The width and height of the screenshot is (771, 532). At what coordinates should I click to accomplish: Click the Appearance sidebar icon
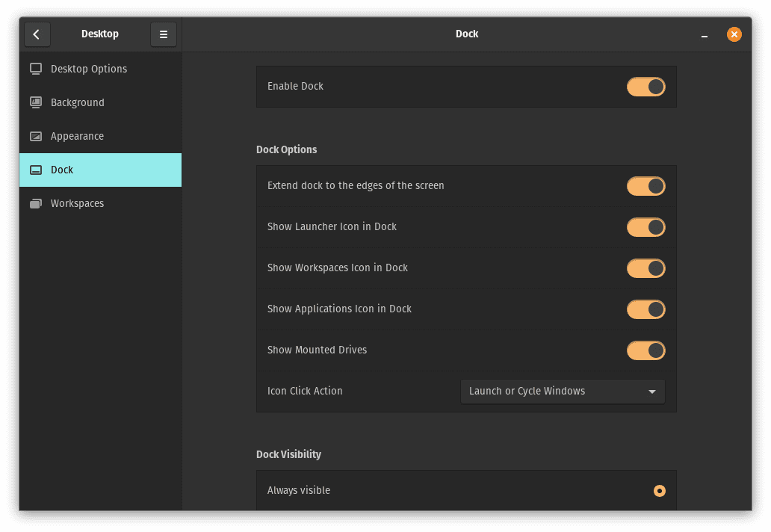36,136
